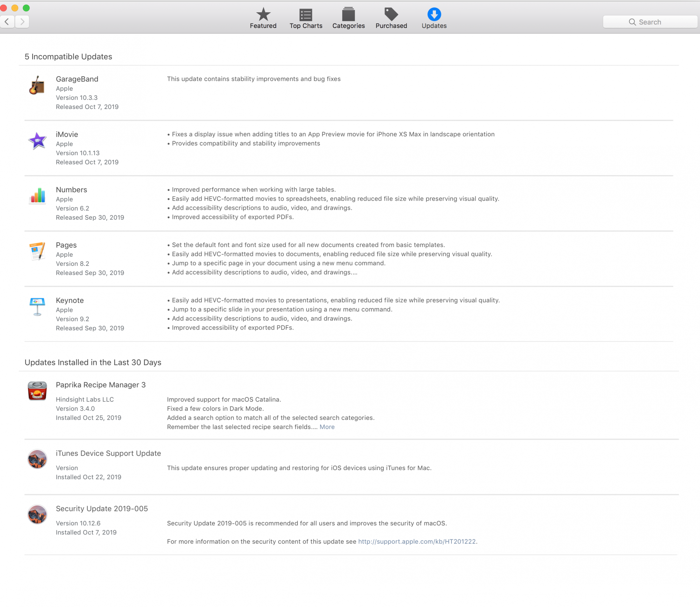Open the Pages app title

click(x=66, y=245)
